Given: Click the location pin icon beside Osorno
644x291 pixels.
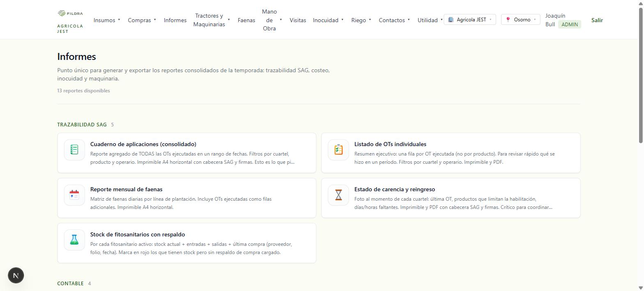Looking at the screenshot, I should [x=508, y=20].
